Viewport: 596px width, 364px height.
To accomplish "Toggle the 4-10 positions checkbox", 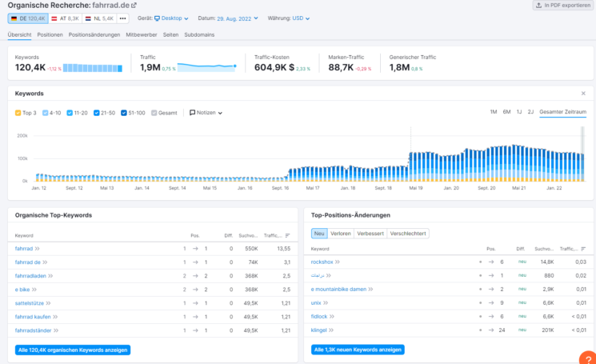I will 46,113.
